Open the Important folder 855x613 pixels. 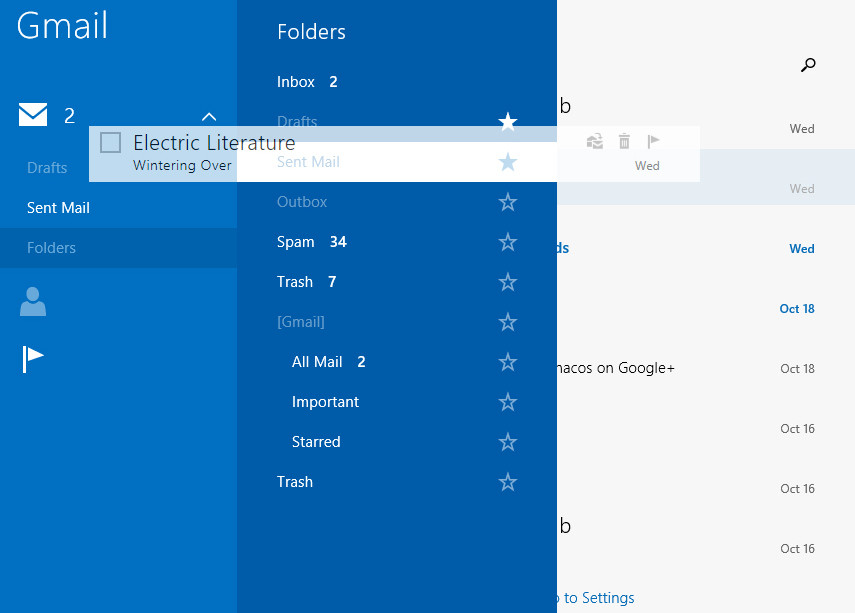point(325,402)
